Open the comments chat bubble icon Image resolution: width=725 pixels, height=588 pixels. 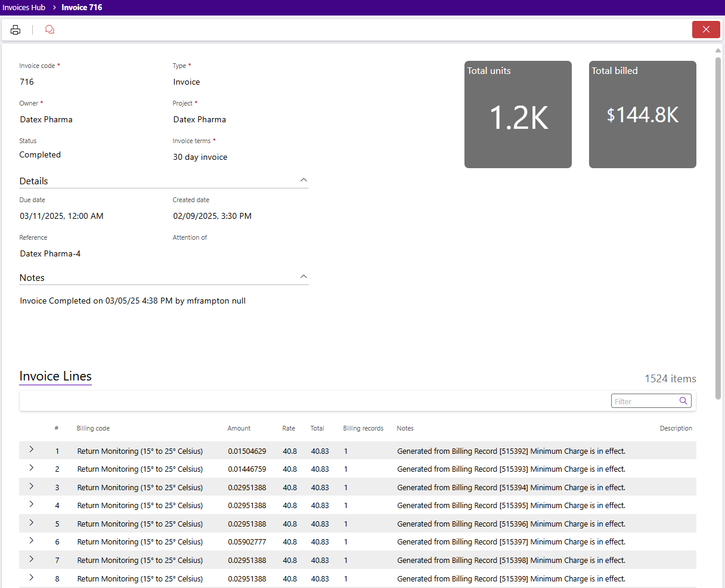click(x=49, y=30)
